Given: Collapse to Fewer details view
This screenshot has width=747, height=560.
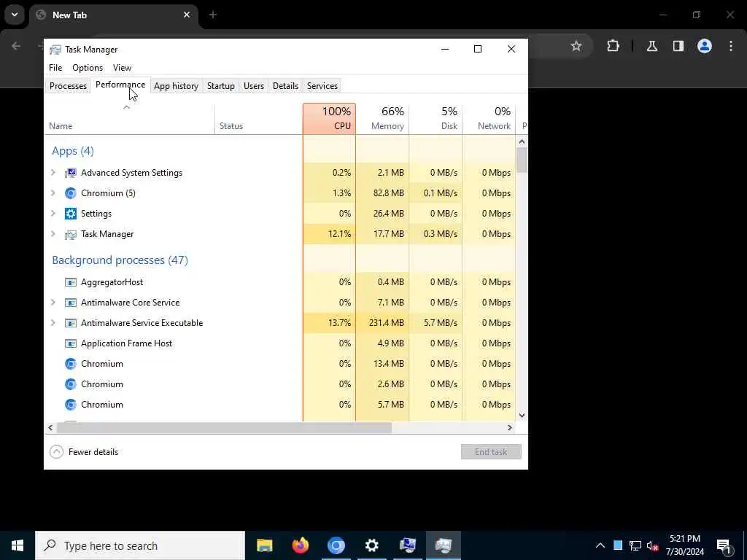Looking at the screenshot, I should [x=84, y=452].
